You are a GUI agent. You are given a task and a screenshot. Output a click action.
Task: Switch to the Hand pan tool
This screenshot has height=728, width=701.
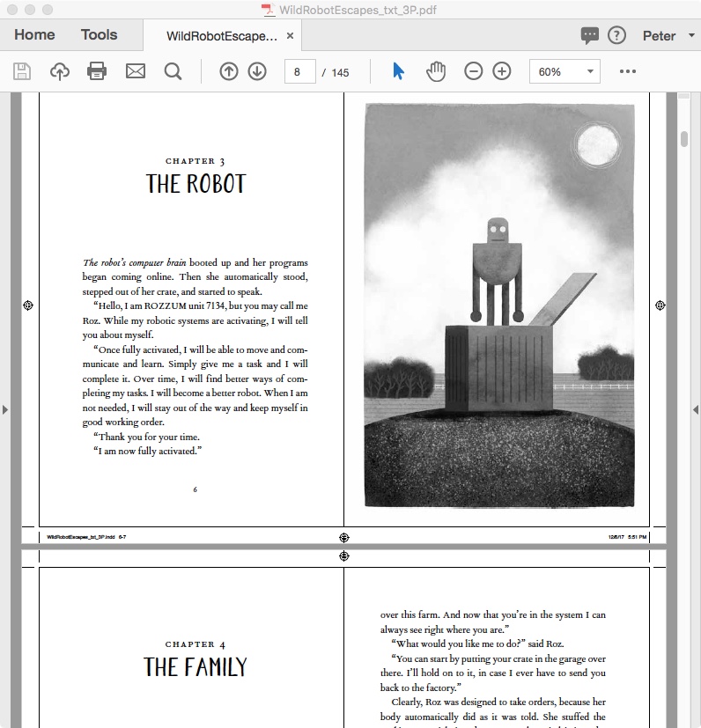coord(436,71)
